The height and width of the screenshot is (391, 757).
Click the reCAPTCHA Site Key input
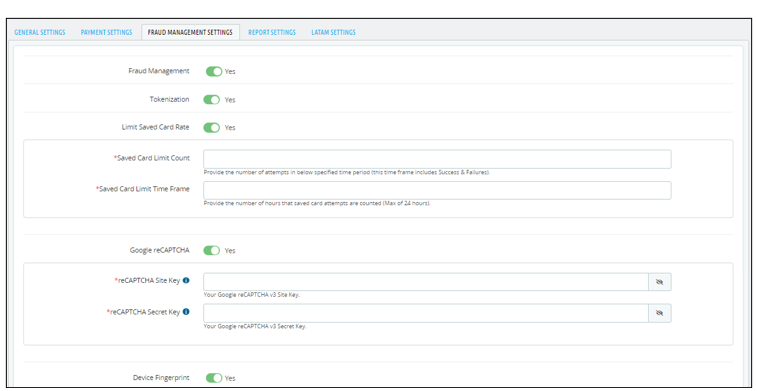click(x=426, y=282)
